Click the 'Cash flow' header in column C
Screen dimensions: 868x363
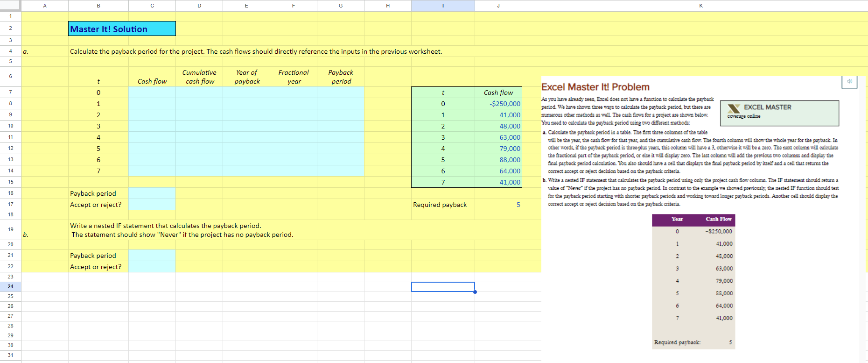coord(152,77)
